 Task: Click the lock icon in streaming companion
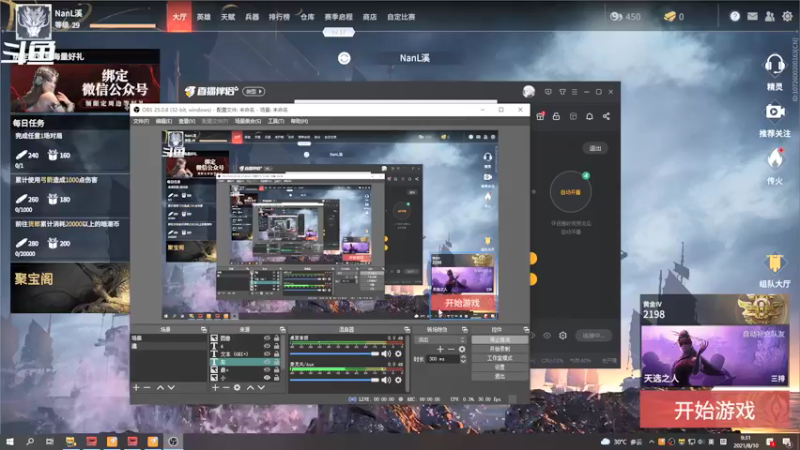click(557, 116)
